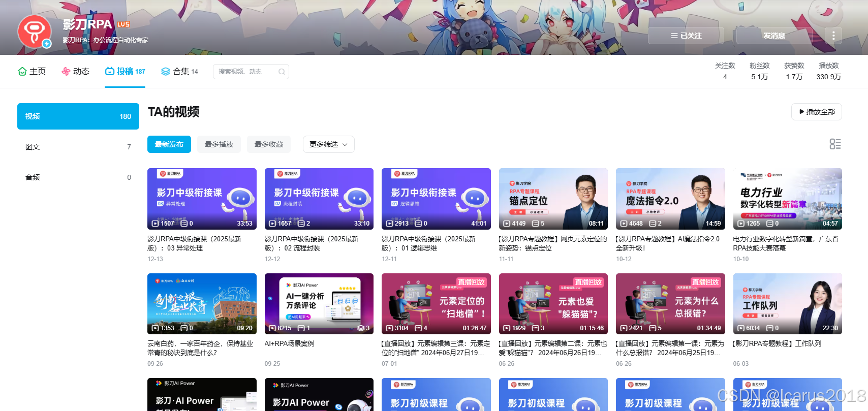Open the 合集 14 tab

tap(179, 71)
